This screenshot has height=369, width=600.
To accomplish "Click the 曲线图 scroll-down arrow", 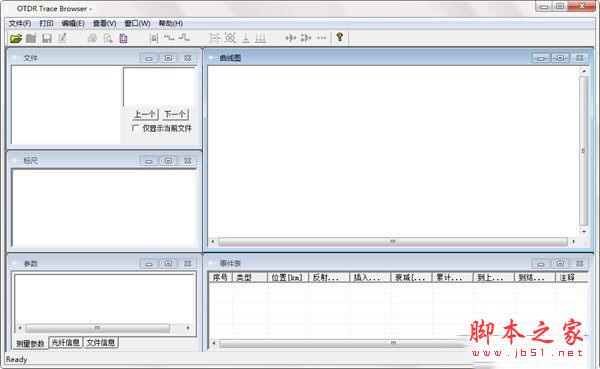I will (x=584, y=231).
